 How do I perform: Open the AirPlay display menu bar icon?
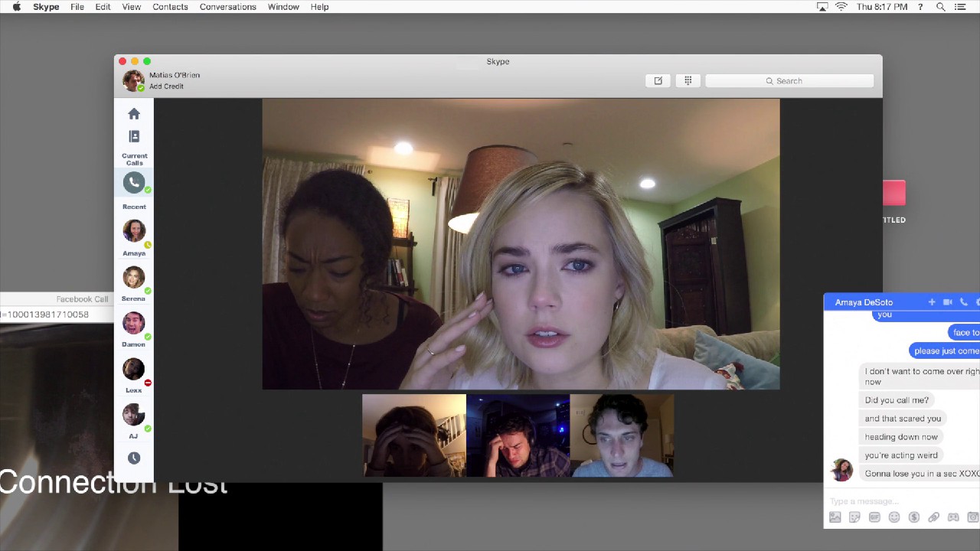tap(823, 7)
